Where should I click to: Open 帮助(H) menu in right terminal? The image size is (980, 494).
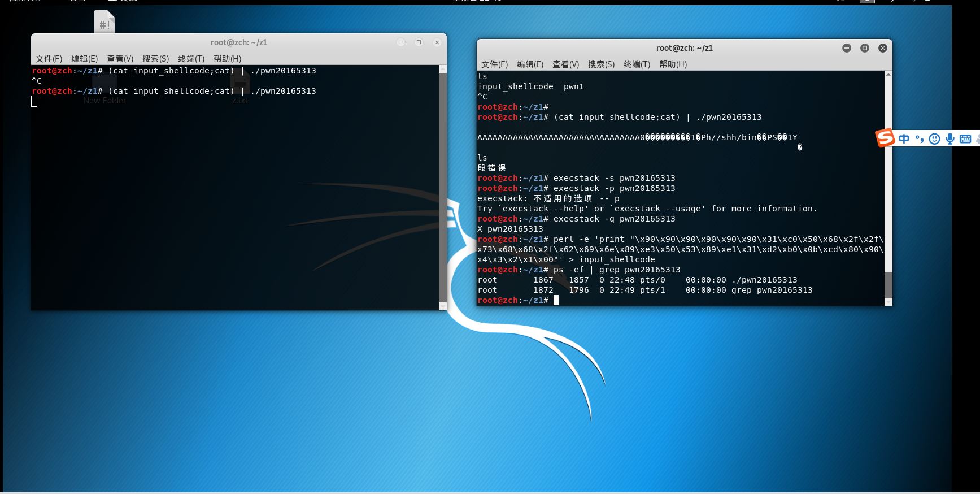(x=673, y=64)
